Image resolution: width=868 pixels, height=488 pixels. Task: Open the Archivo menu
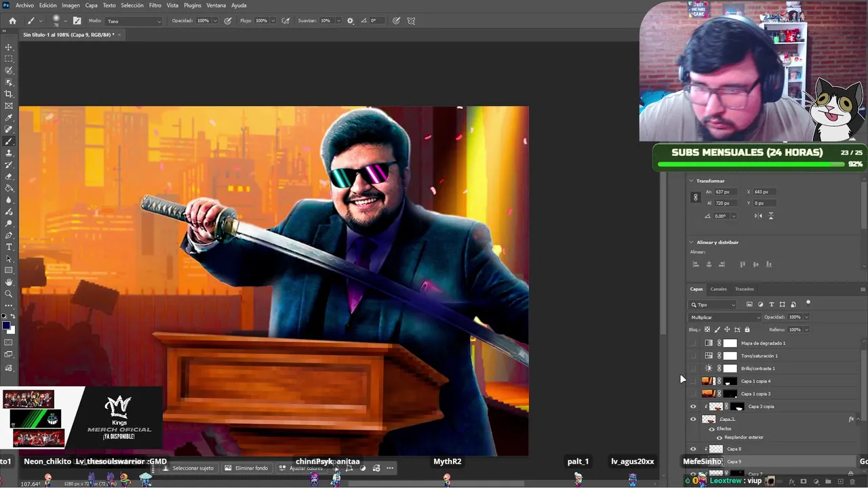(24, 5)
